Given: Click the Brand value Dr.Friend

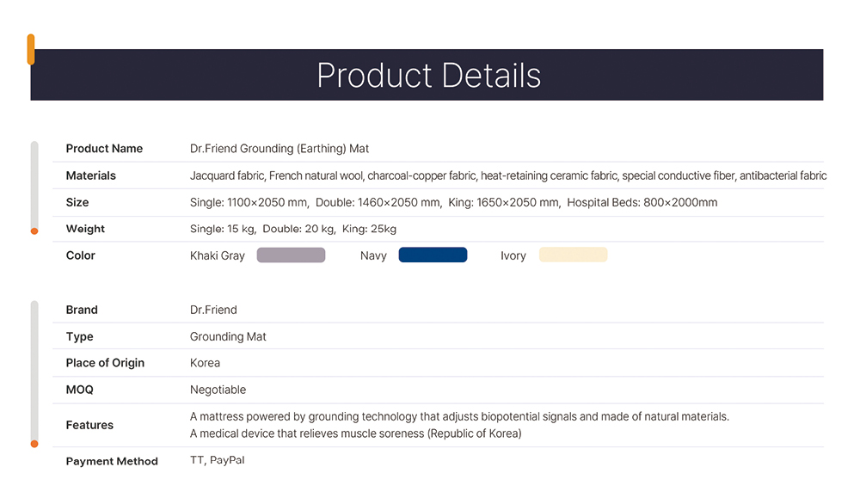Looking at the screenshot, I should coord(213,310).
